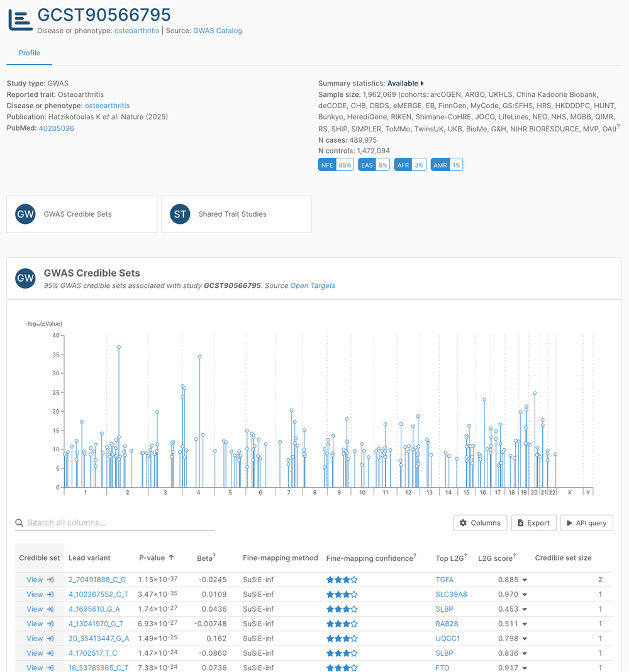
Task: Select the ST Shared Trait Studies circle icon
Action: coord(180,214)
